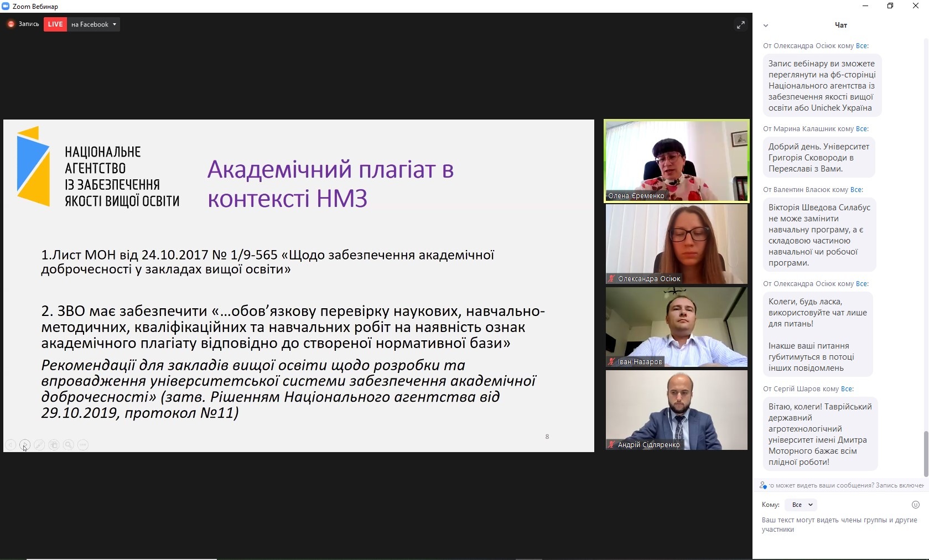This screenshot has width=929, height=560.
Task: Click the muted mic icon beside Олександра Осіюк
Action: 611,279
